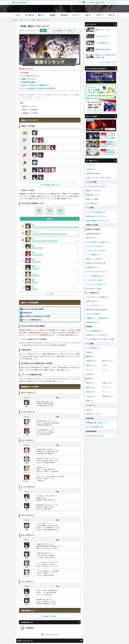Click ログイン login icon in header
This screenshot has width=129, height=644.
[x=108, y=2]
